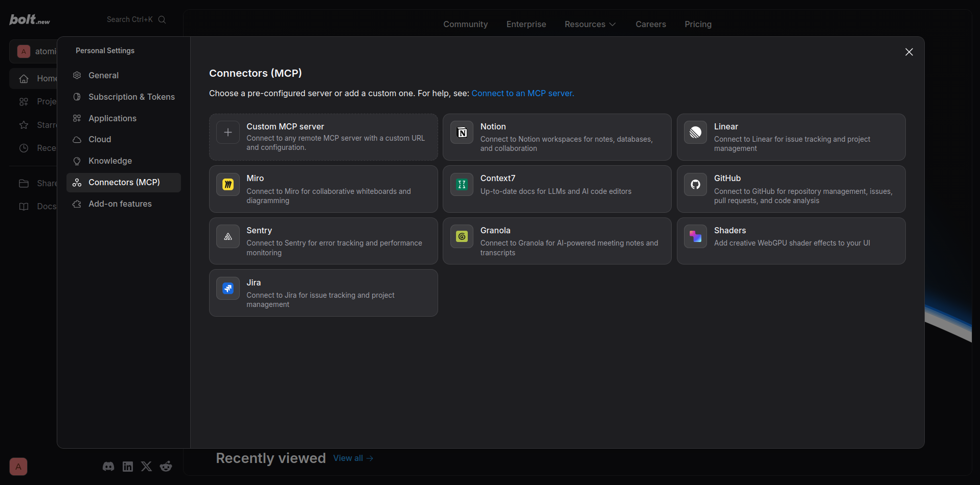Click the Jira logo icon
The height and width of the screenshot is (485, 980).
pos(228,289)
